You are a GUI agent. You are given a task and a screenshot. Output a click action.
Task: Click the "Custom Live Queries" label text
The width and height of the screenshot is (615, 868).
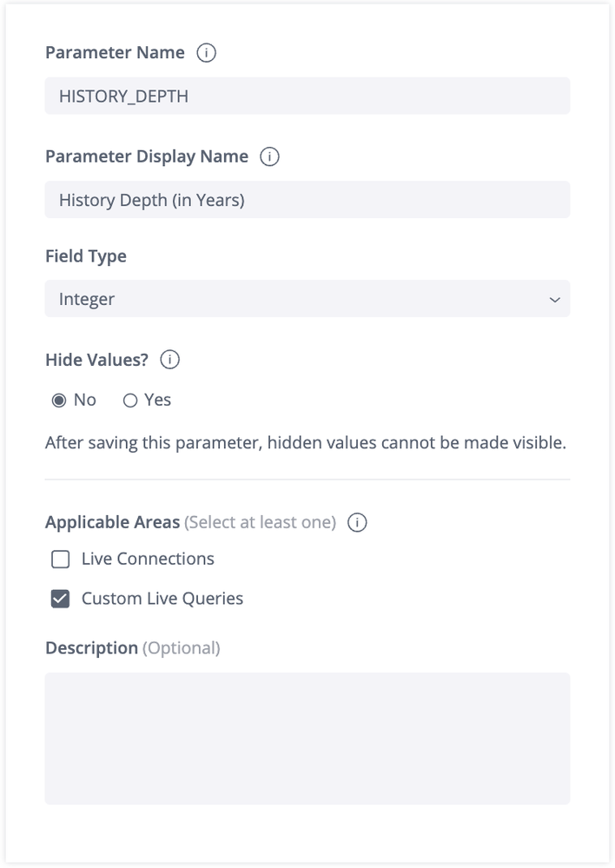tap(162, 599)
